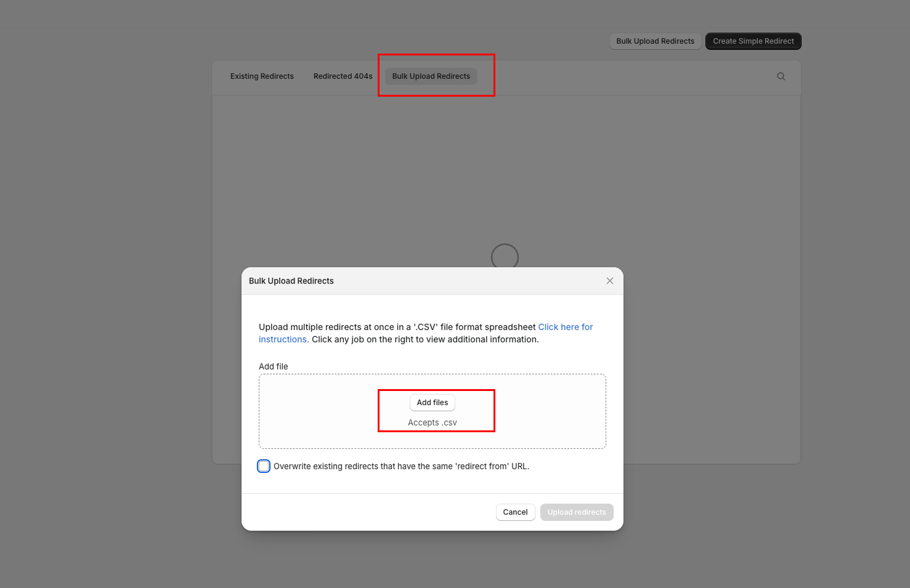Click the overwrite existing redirects label text

pyautogui.click(x=401, y=466)
